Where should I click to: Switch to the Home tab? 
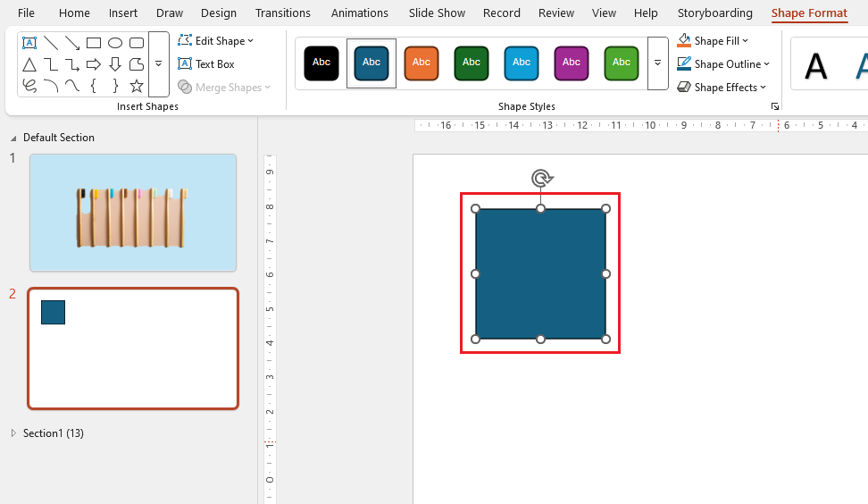click(x=74, y=13)
